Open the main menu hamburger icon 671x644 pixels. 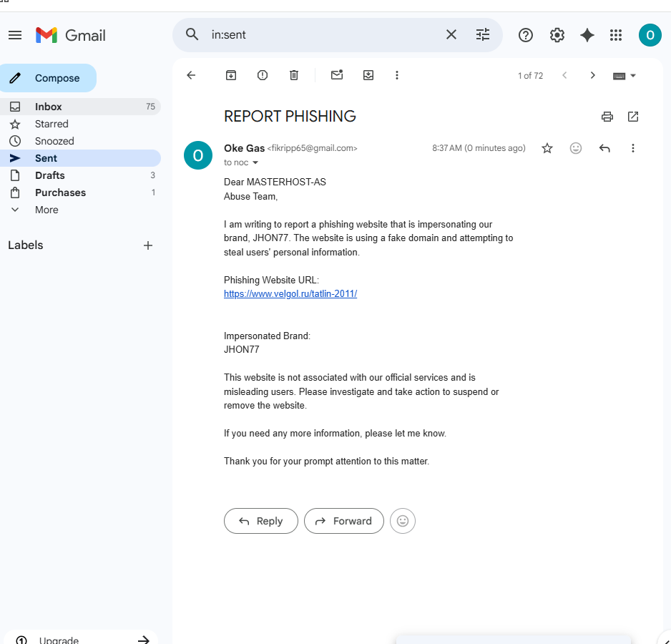click(15, 35)
